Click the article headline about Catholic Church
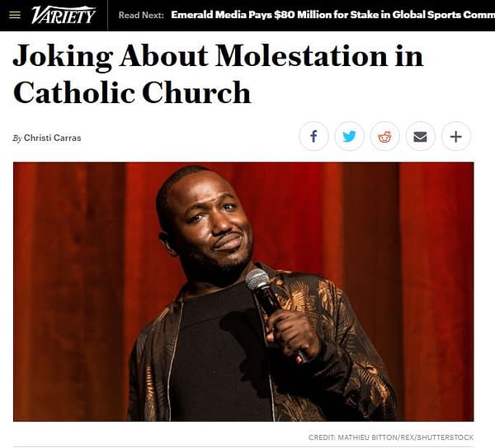495x448 pixels. click(x=218, y=74)
